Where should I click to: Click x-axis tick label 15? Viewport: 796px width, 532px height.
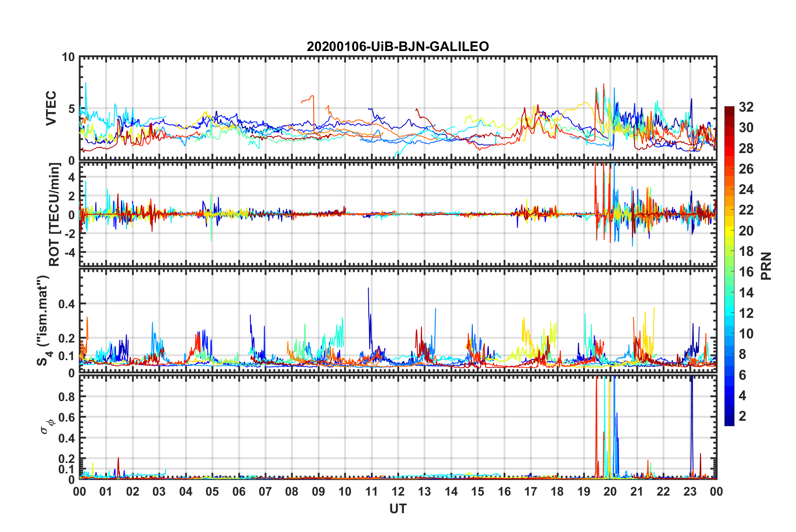point(478,491)
